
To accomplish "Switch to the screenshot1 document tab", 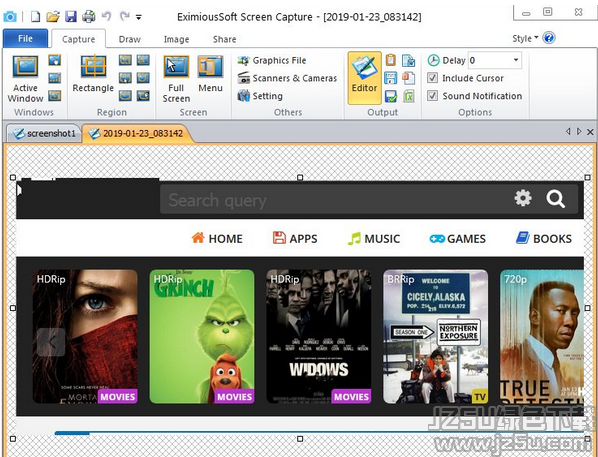I will pyautogui.click(x=44, y=133).
